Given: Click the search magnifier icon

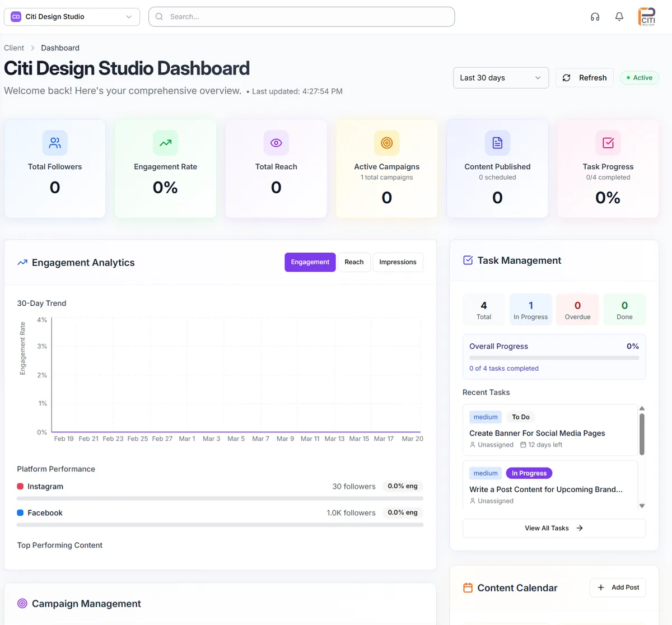Looking at the screenshot, I should point(160,17).
